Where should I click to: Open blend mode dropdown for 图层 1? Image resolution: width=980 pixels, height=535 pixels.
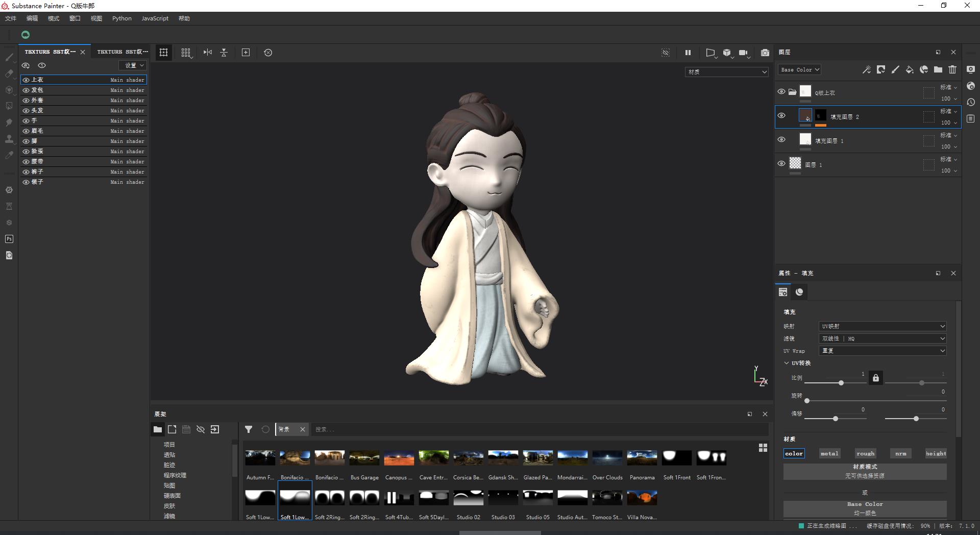948,159
